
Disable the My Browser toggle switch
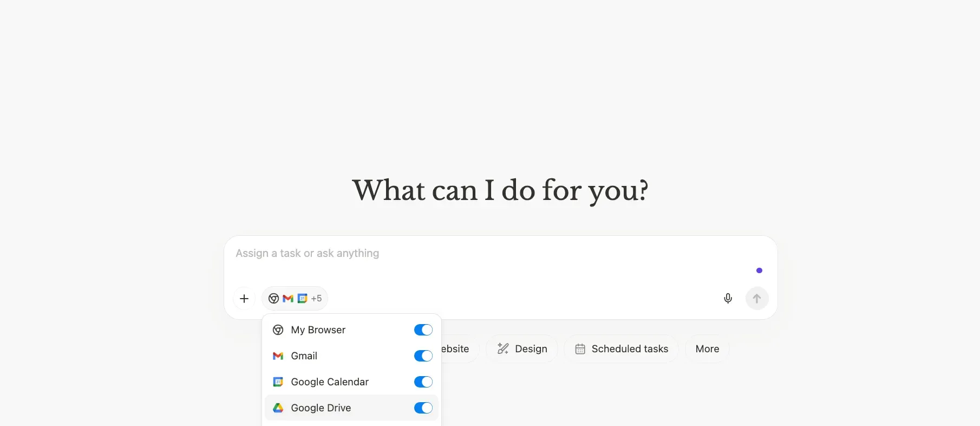(x=423, y=330)
